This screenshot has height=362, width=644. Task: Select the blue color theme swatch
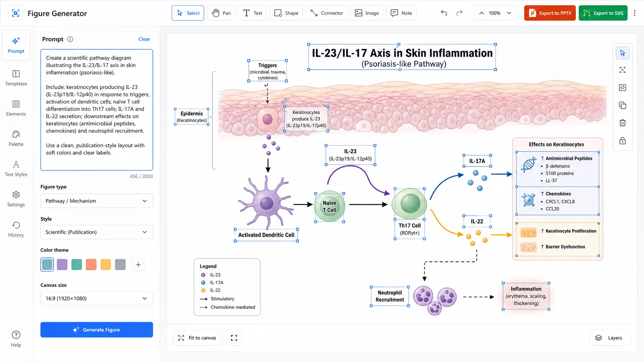pos(47,264)
